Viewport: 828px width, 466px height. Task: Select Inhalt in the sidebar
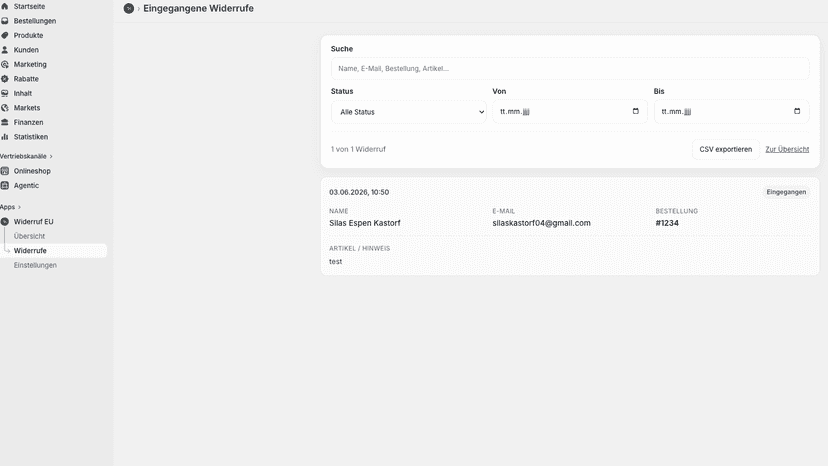(23, 93)
